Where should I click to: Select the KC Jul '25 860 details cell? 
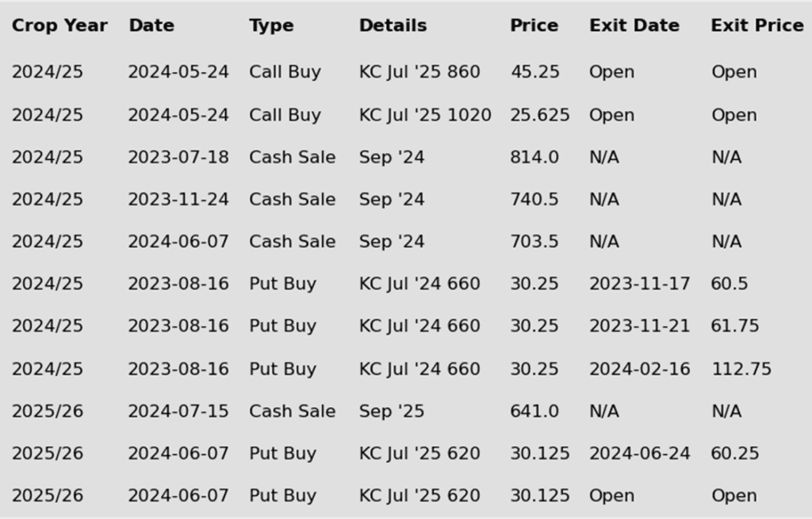pyautogui.click(x=419, y=72)
